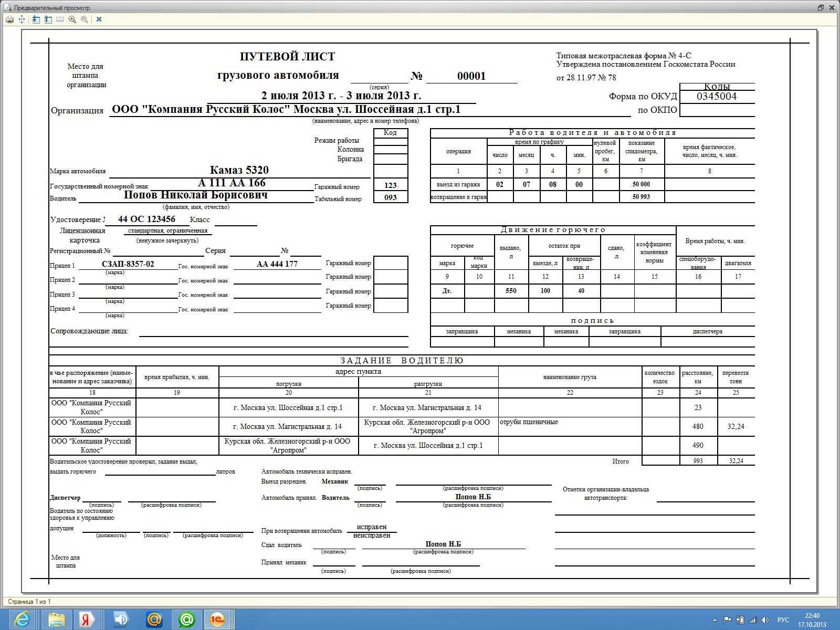Open the green @ agent app

tap(187, 619)
